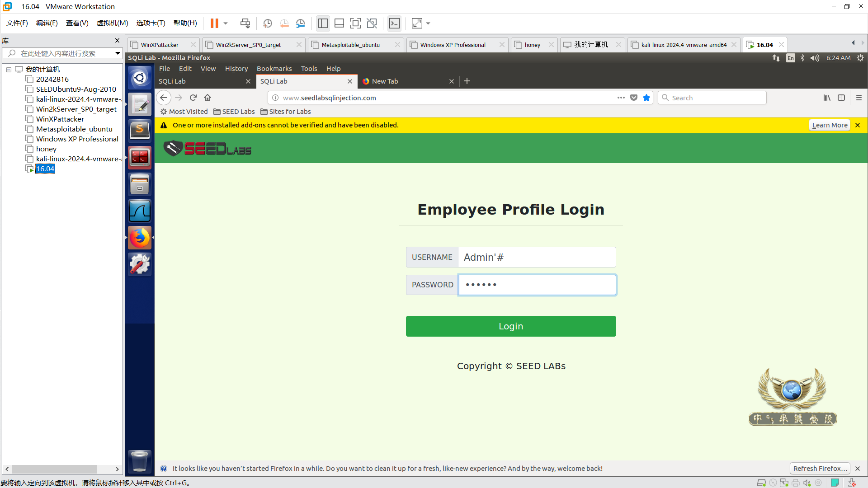Open Sublime Text from the launcher

tap(140, 130)
